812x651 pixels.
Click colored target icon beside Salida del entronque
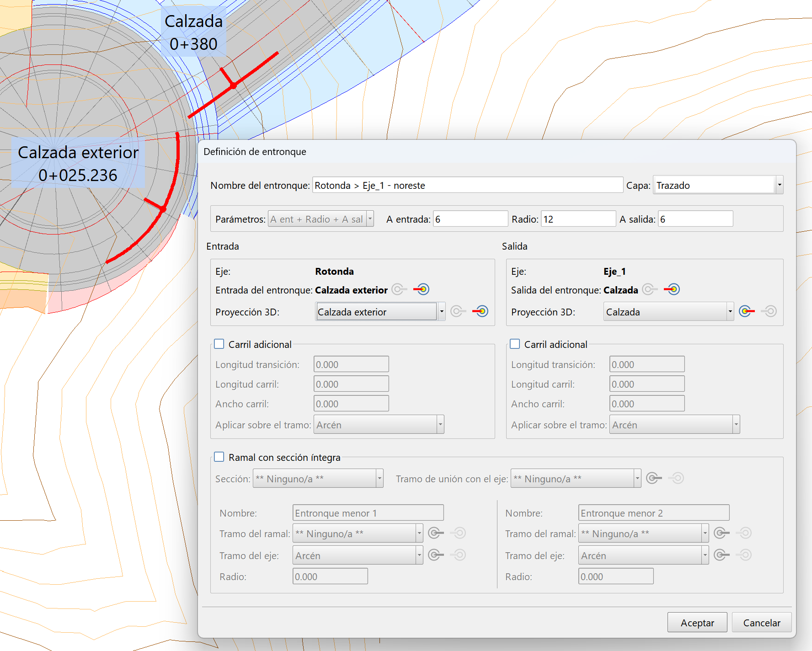(x=672, y=289)
